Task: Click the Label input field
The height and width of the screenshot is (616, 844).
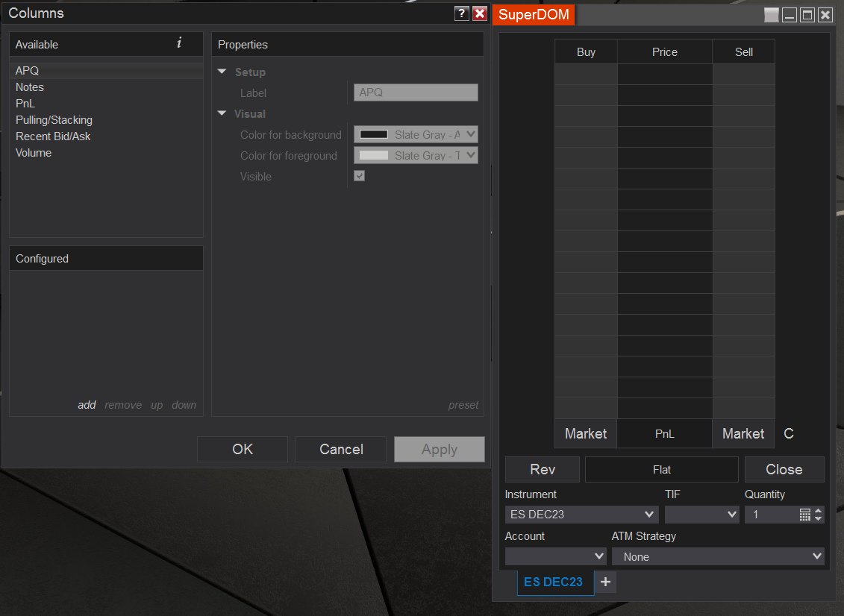Action: pyautogui.click(x=416, y=92)
